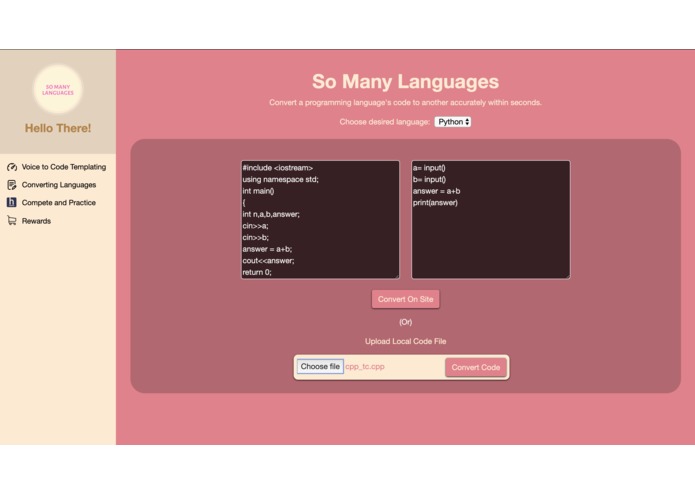Grab resize handle of output code text area
This screenshot has width=695, height=494.
567,276
